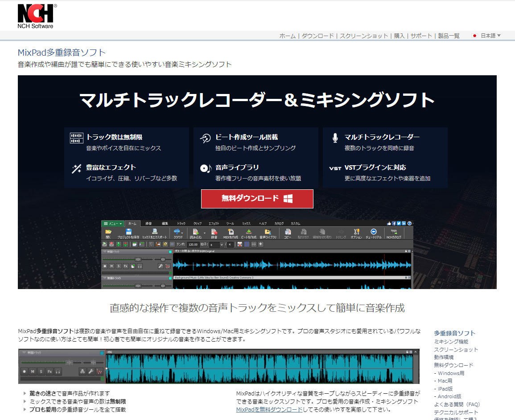
Task: Toggle Solo (S) on banner's first track
Action: 119,266
